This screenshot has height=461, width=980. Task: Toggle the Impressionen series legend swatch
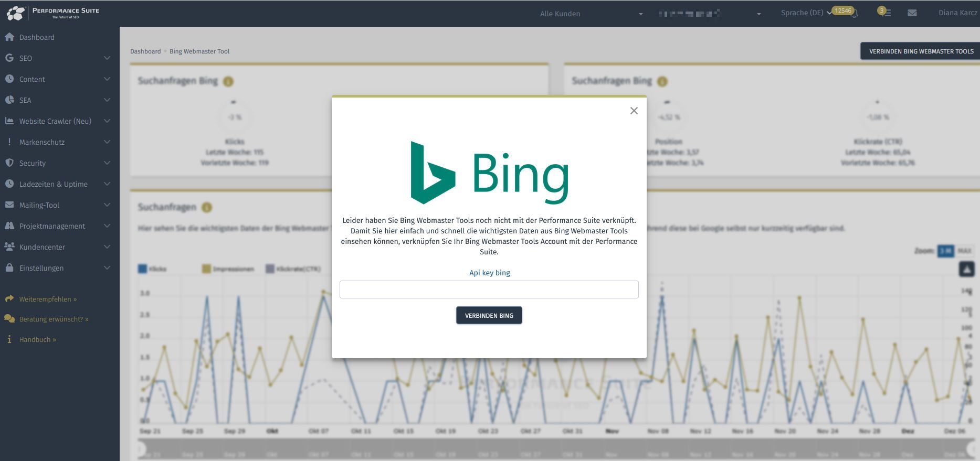pos(206,269)
